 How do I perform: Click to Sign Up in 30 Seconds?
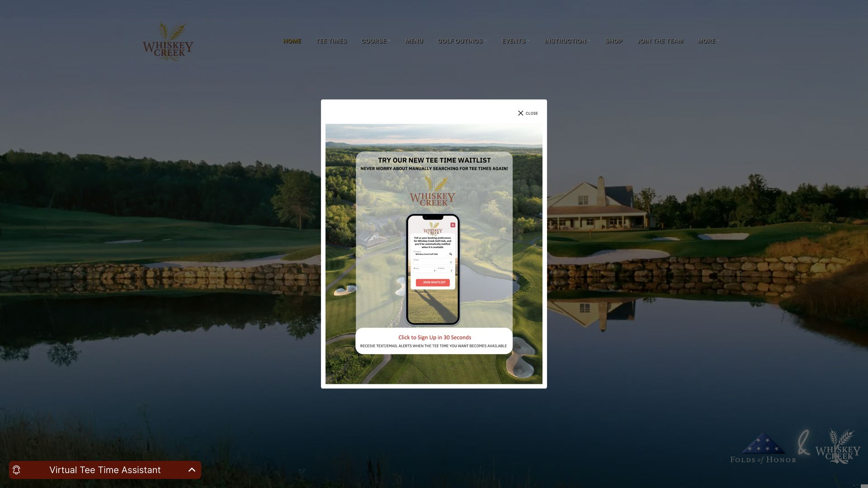(434, 337)
